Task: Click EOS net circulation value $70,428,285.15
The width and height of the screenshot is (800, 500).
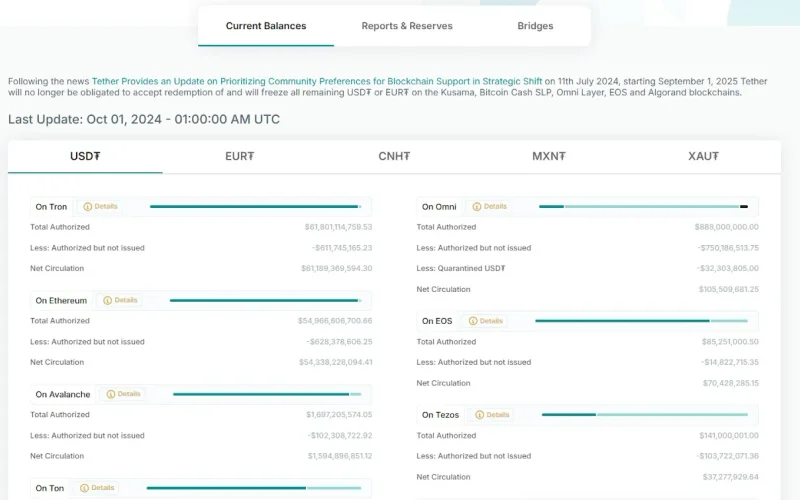Action: tap(731, 383)
